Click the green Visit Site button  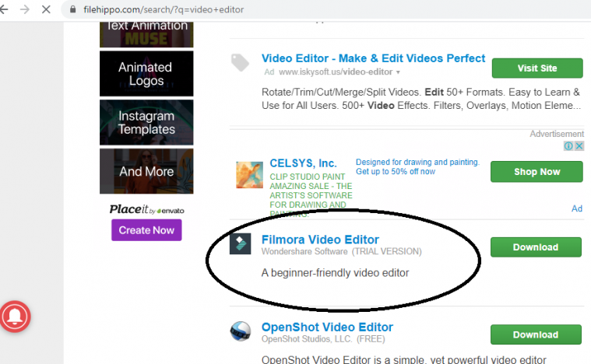537,68
